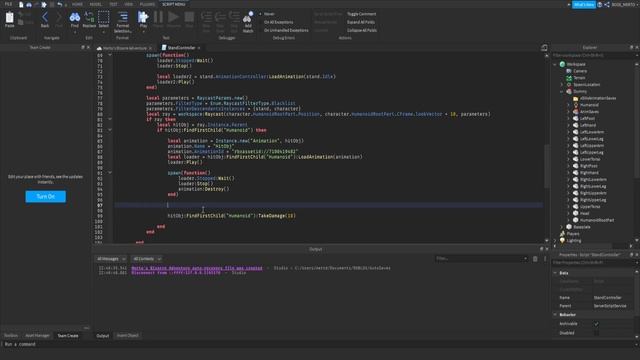Click the Humanoid icon under Dummy
Viewport: 640px width, 360px height.
[x=576, y=105]
